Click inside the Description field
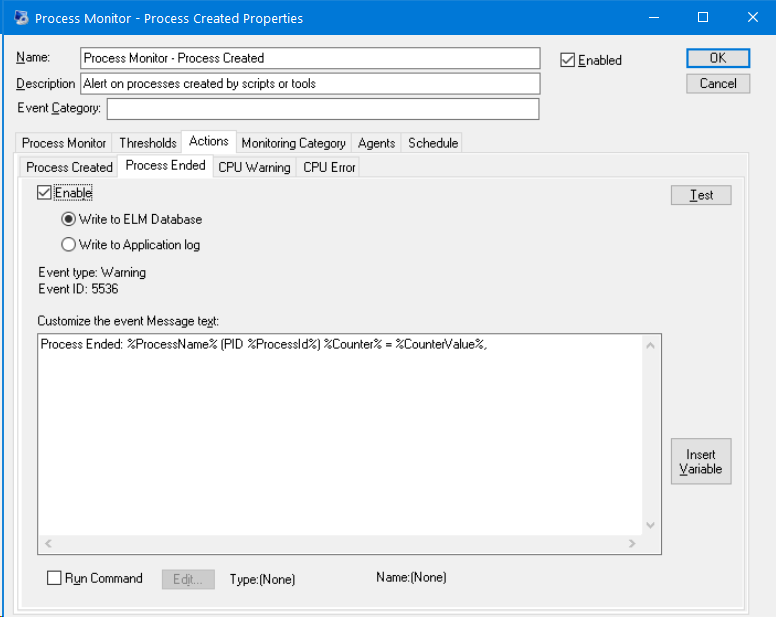This screenshot has height=617, width=776. click(310, 84)
